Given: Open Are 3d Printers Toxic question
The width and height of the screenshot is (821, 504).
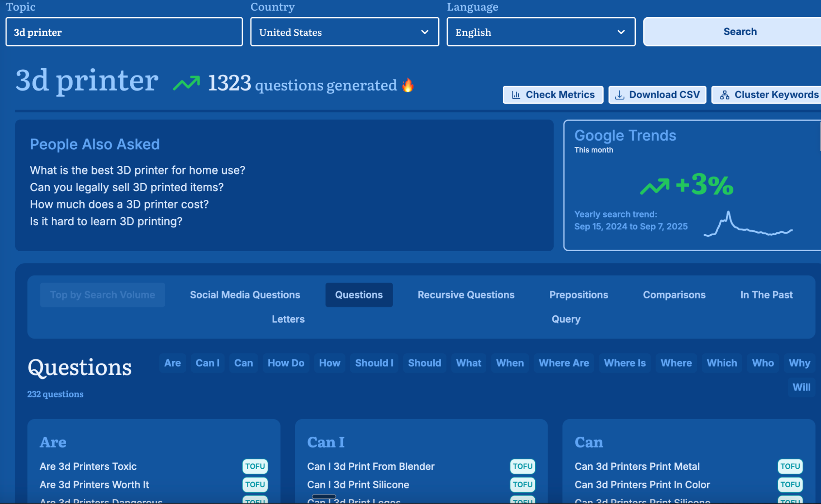Looking at the screenshot, I should point(88,466).
